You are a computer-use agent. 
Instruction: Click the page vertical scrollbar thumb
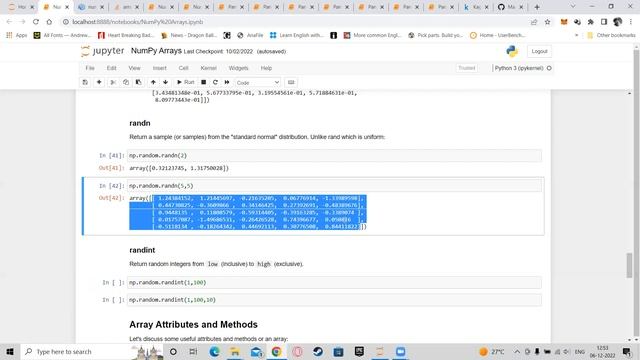tap(629, 265)
